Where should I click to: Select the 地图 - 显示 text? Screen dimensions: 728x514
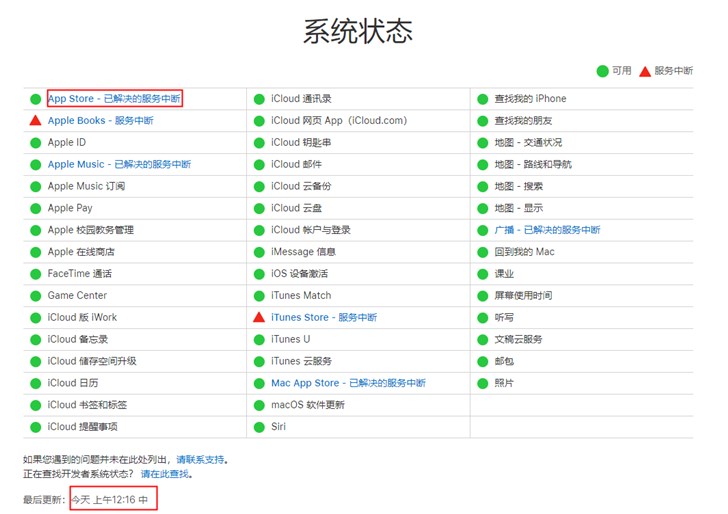pyautogui.click(x=519, y=208)
